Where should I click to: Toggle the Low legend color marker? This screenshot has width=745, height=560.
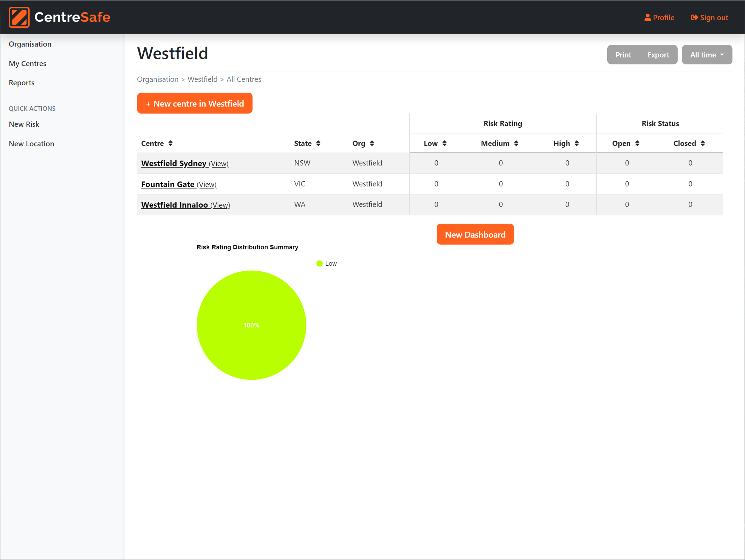[x=319, y=263]
